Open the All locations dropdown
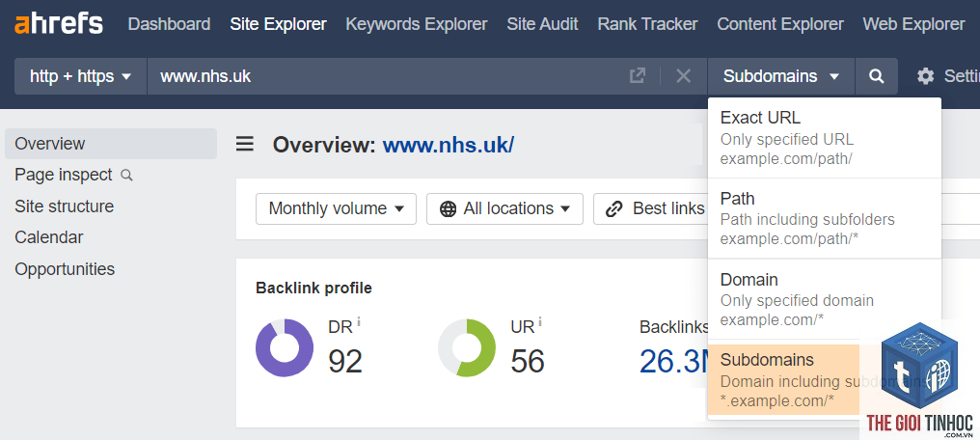980x440 pixels. click(505, 208)
